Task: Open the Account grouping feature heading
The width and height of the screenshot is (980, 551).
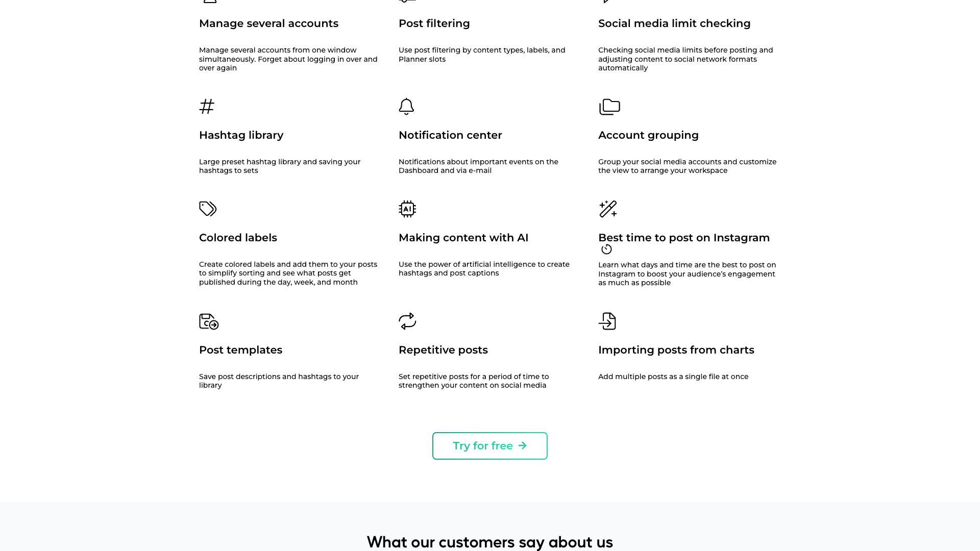Action: coord(648,135)
